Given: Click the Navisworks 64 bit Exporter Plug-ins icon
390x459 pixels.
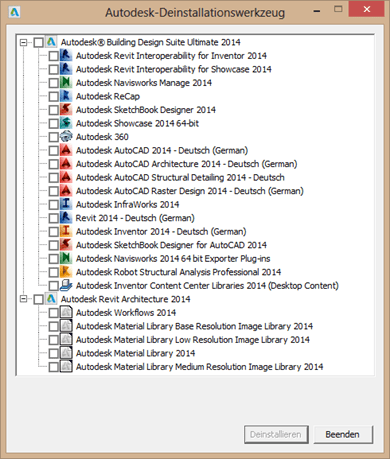Looking at the screenshot, I should 66,258.
